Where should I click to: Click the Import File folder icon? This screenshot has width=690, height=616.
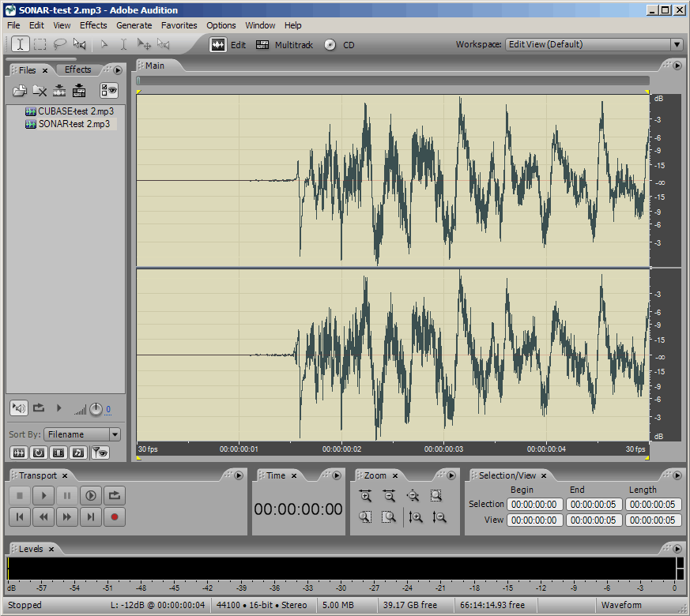point(20,91)
